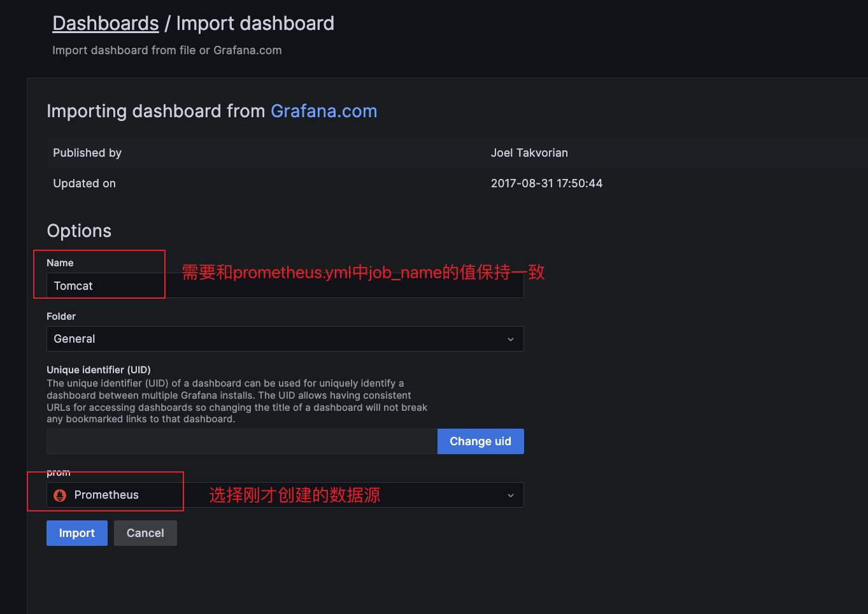868x614 pixels.
Task: Click the 'Folder' field label
Action: point(61,316)
